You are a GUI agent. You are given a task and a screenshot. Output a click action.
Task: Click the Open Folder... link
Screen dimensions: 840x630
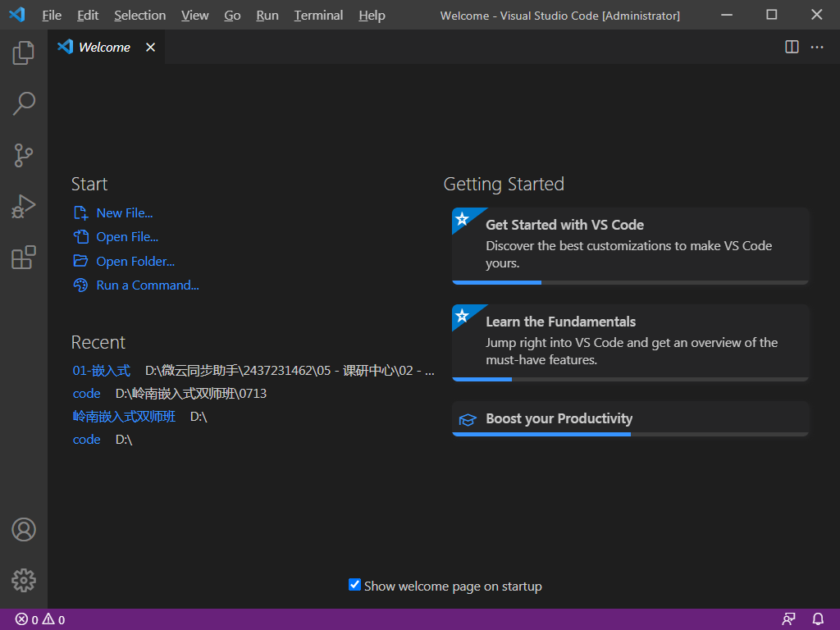[135, 261]
